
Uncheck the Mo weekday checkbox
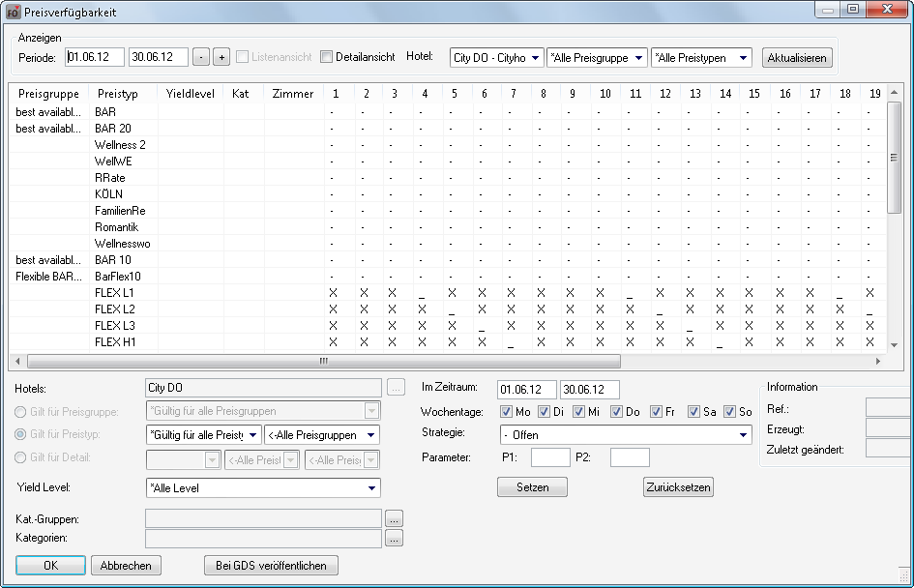coord(506,411)
